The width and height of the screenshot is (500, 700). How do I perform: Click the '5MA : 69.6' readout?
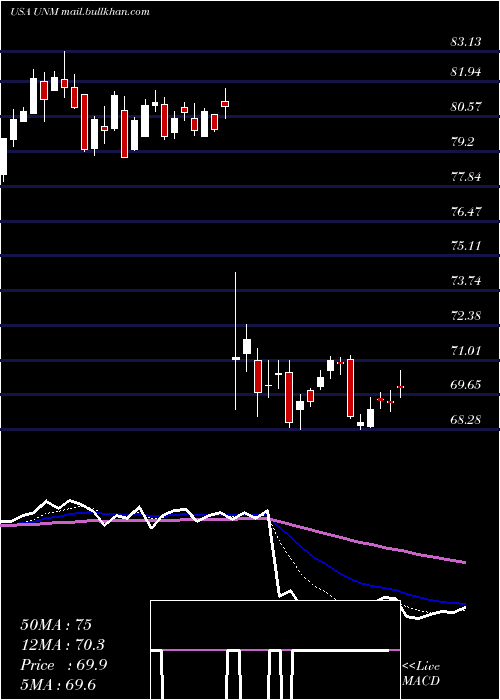58,685
